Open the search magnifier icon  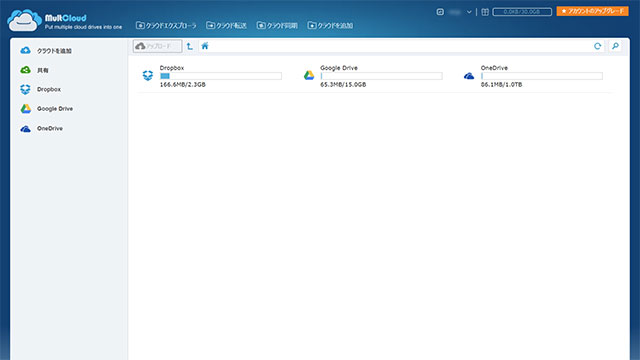616,46
